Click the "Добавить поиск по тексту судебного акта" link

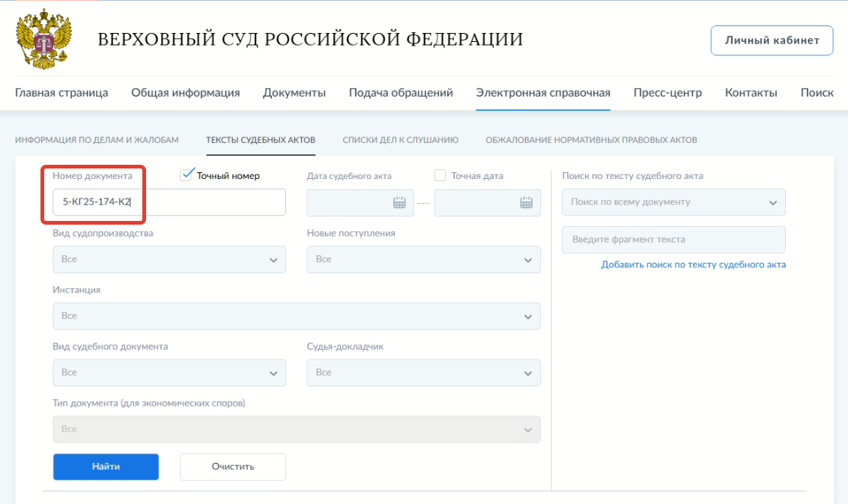[x=693, y=264]
